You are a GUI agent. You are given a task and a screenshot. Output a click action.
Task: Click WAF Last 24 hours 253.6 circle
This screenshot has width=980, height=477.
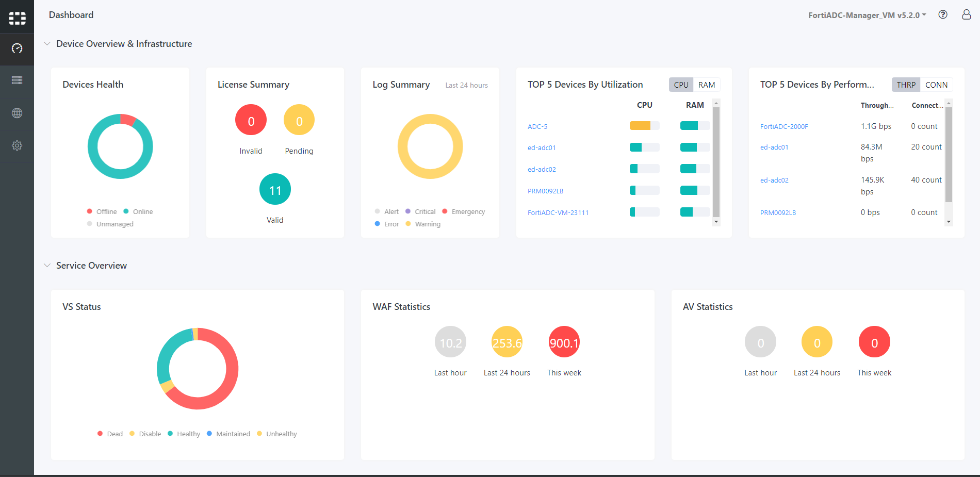click(507, 342)
